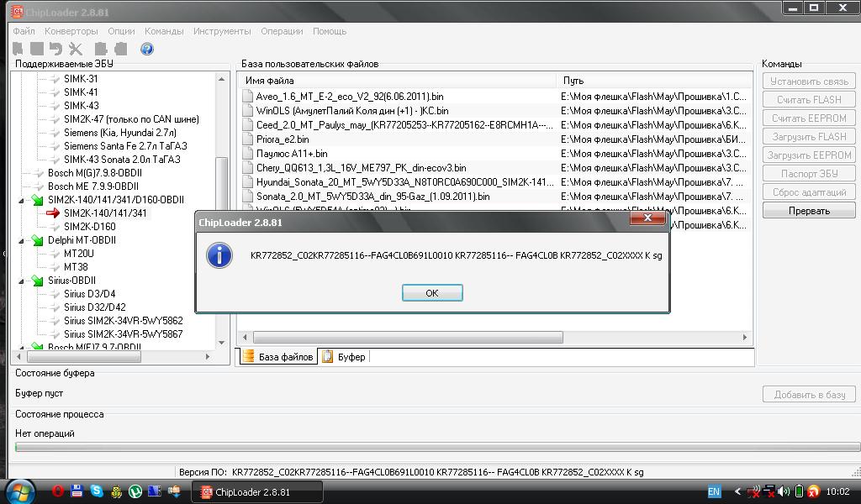Open uTorrent from the taskbar quick launch
This screenshot has width=861, height=504.
[135, 491]
